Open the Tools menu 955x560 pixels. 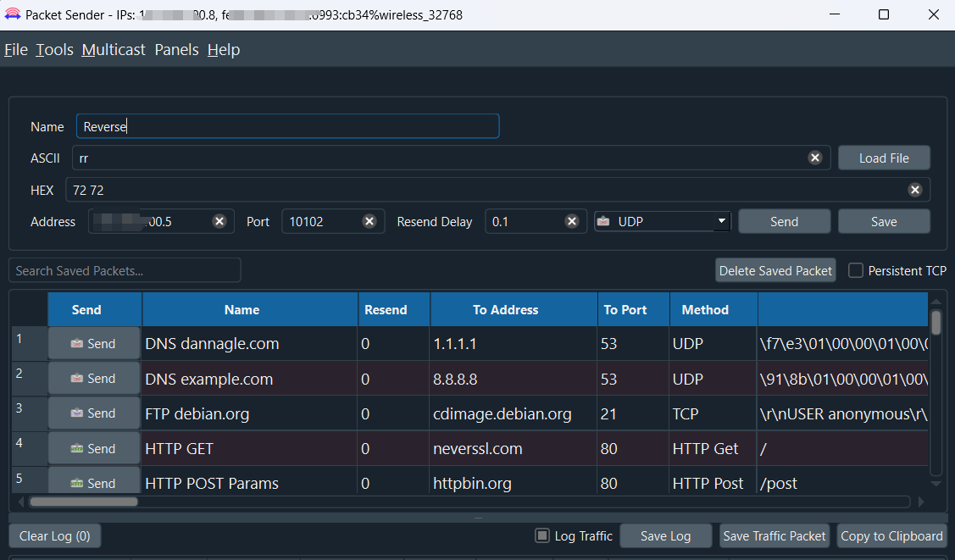click(54, 50)
